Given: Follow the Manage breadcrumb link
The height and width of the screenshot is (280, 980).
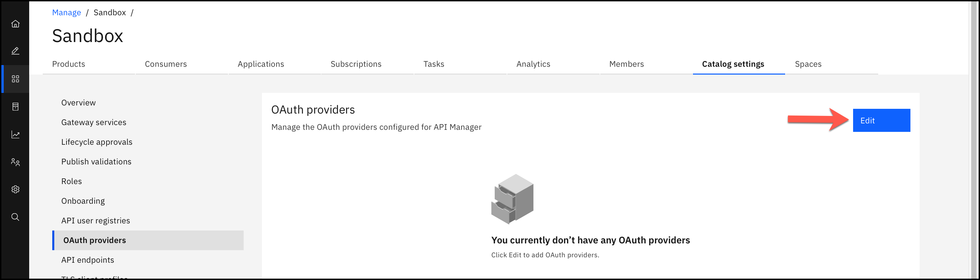Looking at the screenshot, I should (x=66, y=13).
